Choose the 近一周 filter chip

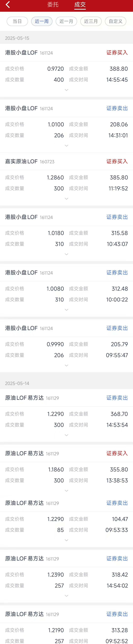(x=42, y=21)
